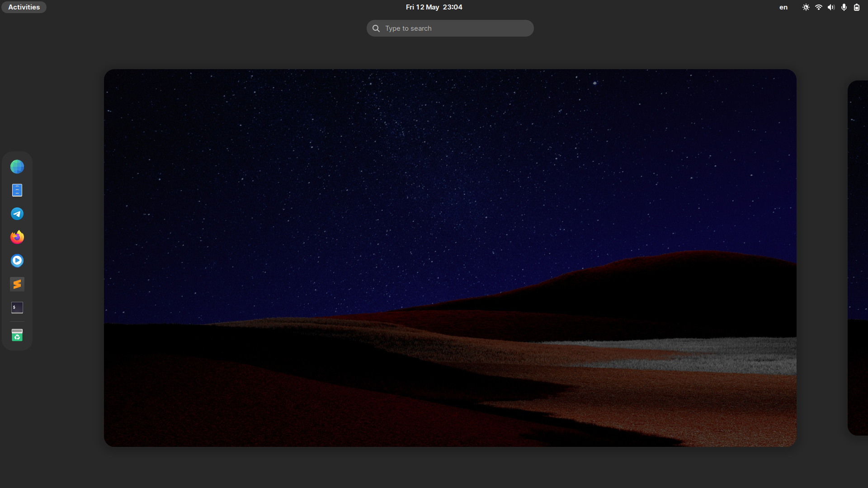Screen dimensions: 868x488
Task: Click the volume speaker icon
Action: pos(831,7)
